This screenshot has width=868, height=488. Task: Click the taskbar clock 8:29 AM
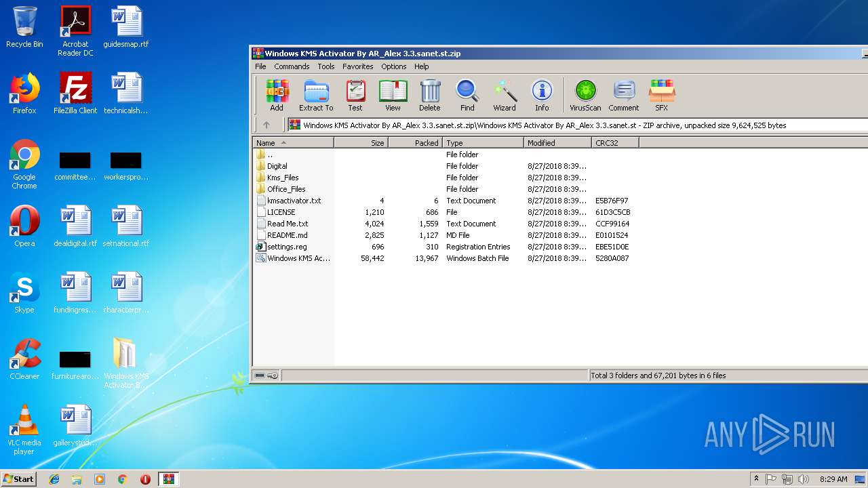(833, 479)
